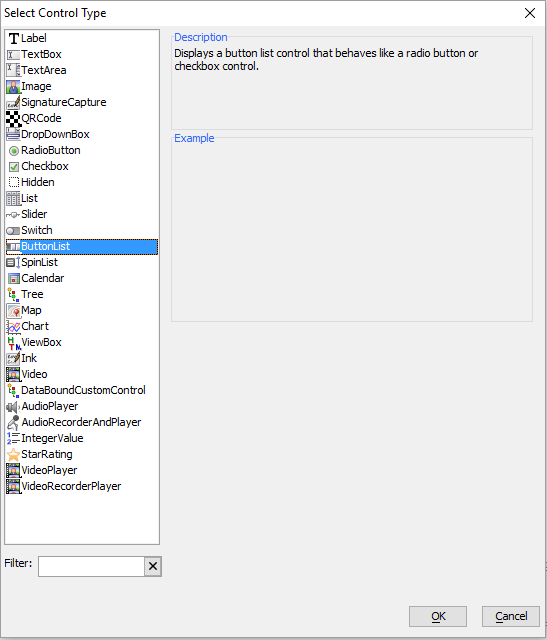The image size is (547, 640).
Task: Choose the Chart graph icon
Action: tap(13, 327)
